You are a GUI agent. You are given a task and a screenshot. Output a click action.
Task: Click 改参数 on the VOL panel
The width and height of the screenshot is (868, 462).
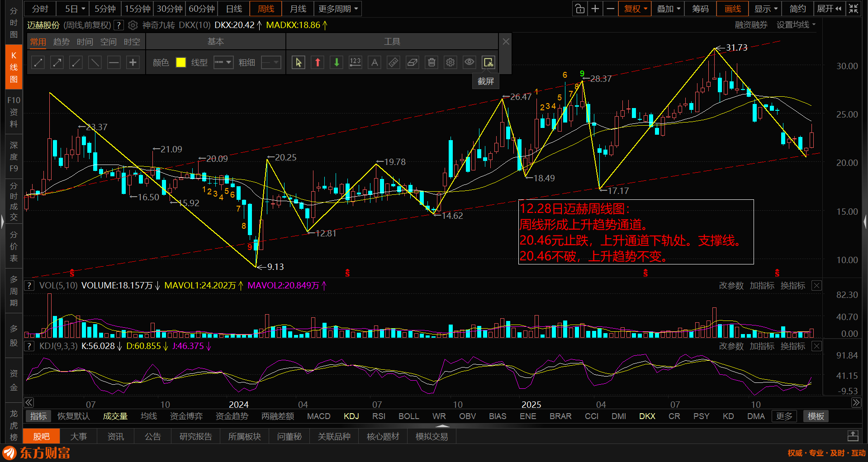click(x=731, y=286)
